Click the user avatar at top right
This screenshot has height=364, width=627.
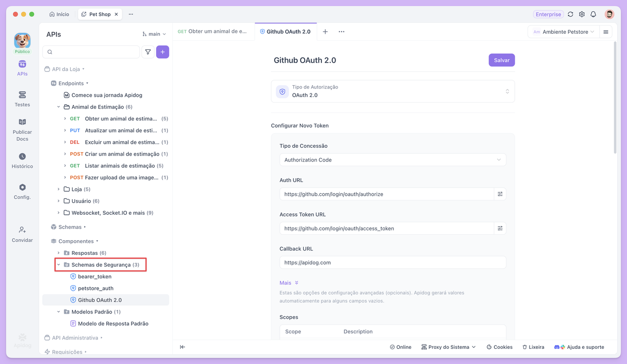[x=609, y=14]
